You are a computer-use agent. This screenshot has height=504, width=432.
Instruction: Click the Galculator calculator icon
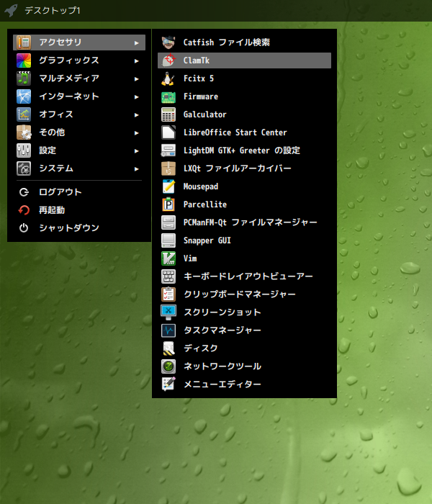[168, 114]
